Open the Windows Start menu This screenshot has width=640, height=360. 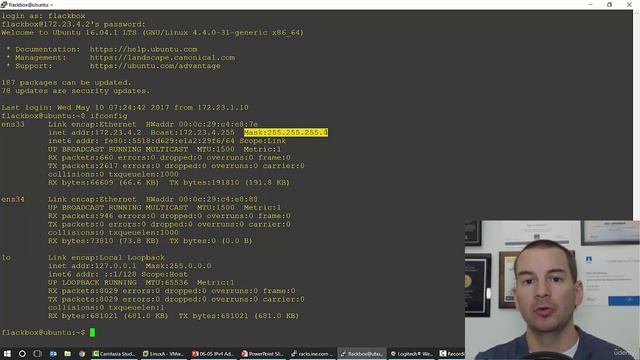coord(7,353)
